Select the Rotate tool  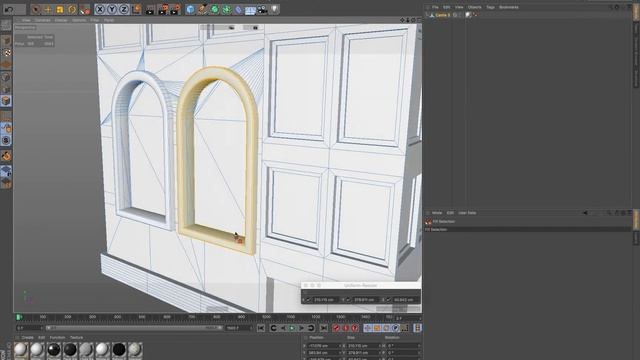(72, 9)
